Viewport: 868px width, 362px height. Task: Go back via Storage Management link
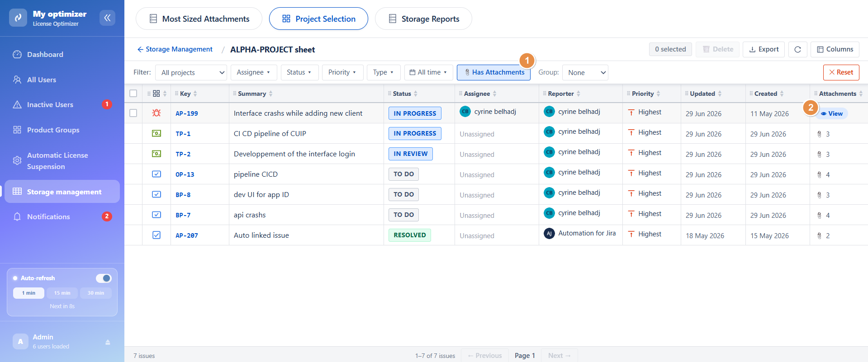coord(175,49)
